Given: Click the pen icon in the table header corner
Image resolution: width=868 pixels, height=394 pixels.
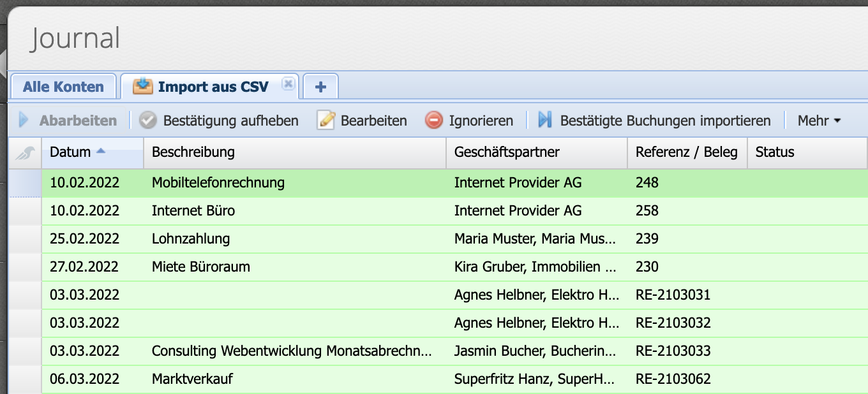Looking at the screenshot, I should click(x=24, y=152).
